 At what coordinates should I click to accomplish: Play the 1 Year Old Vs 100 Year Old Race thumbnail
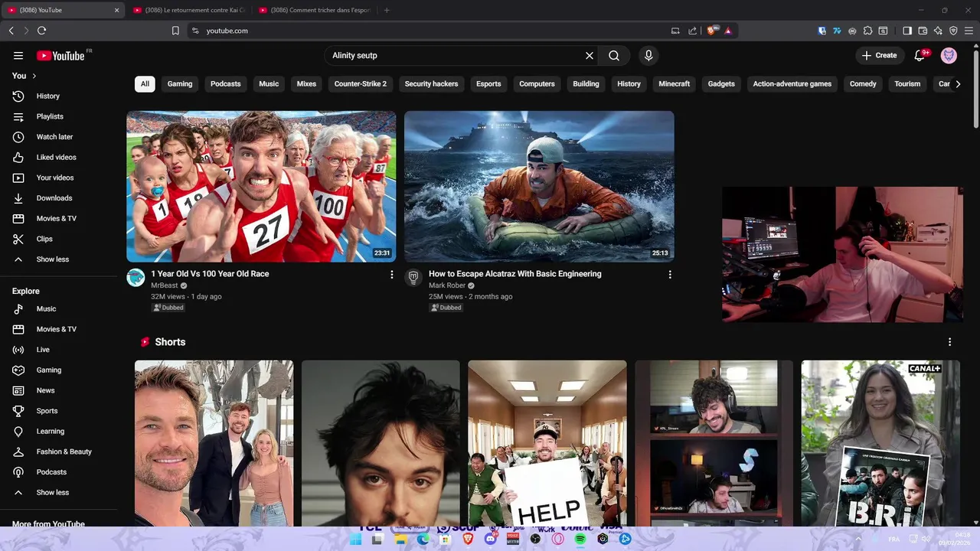click(x=261, y=186)
